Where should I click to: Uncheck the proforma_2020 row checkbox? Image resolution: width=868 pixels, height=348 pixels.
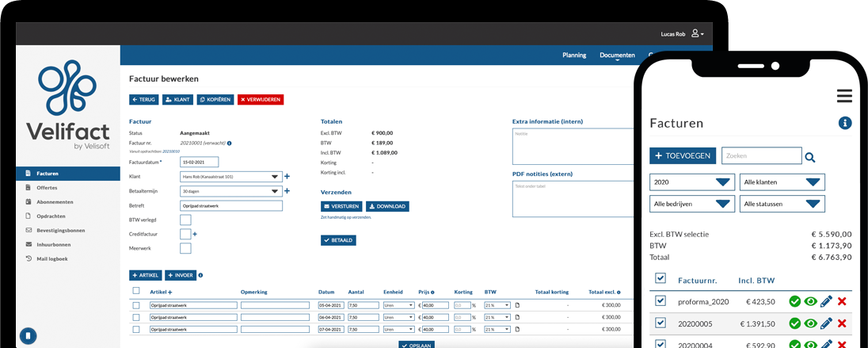(x=661, y=300)
